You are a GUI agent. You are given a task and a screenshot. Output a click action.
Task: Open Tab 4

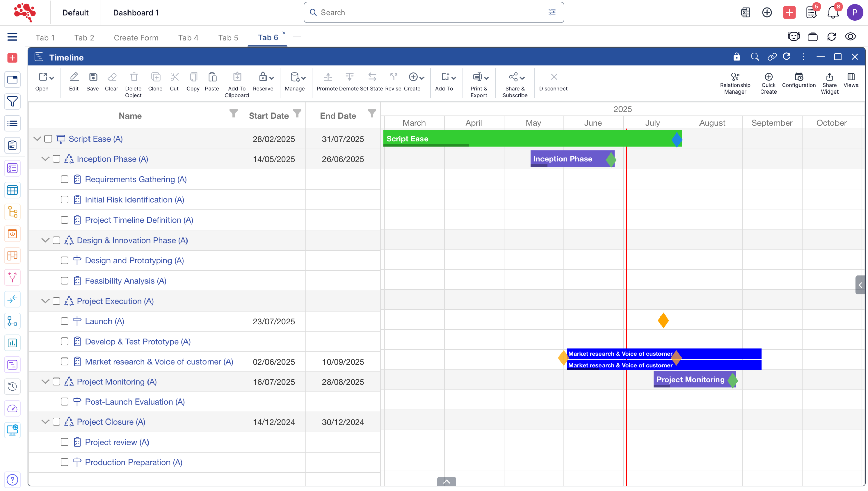(x=188, y=38)
